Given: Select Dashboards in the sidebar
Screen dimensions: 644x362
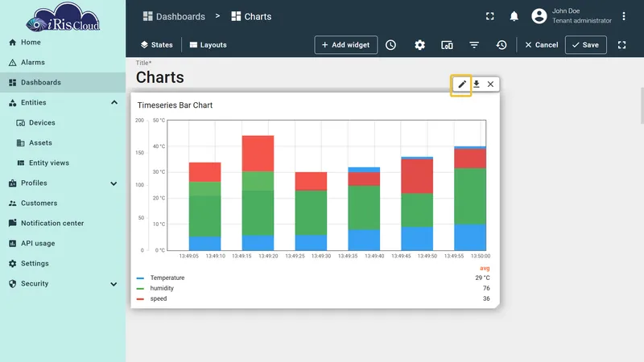Looking at the screenshot, I should click(63, 83).
